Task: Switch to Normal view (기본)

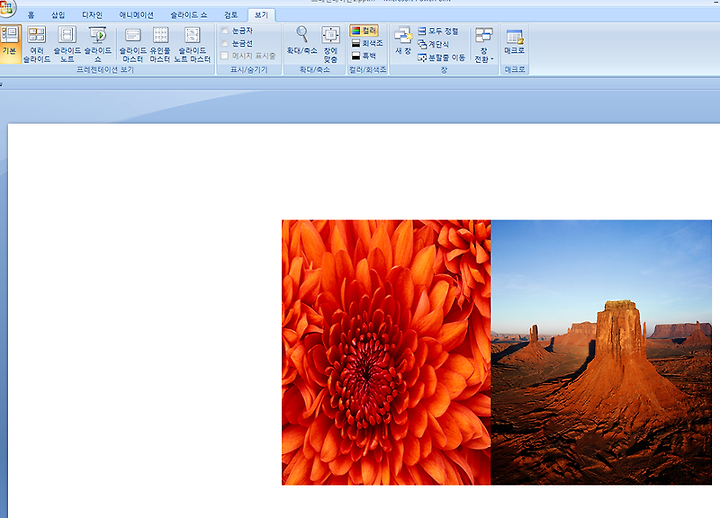Action: 10,43
